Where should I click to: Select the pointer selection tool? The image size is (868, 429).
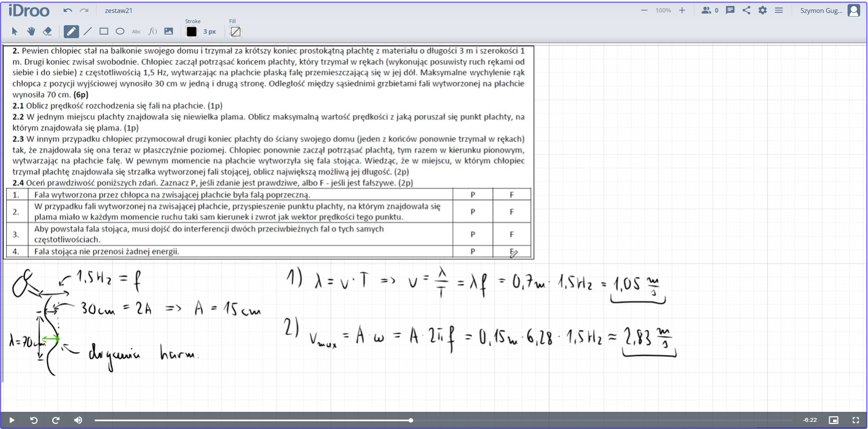(15, 32)
